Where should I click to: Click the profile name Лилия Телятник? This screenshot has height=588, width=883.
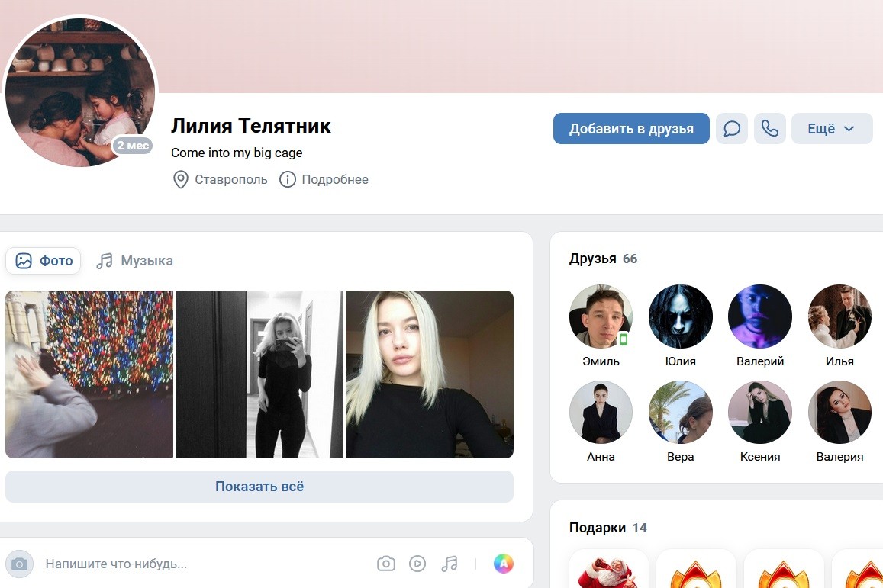pyautogui.click(x=251, y=126)
